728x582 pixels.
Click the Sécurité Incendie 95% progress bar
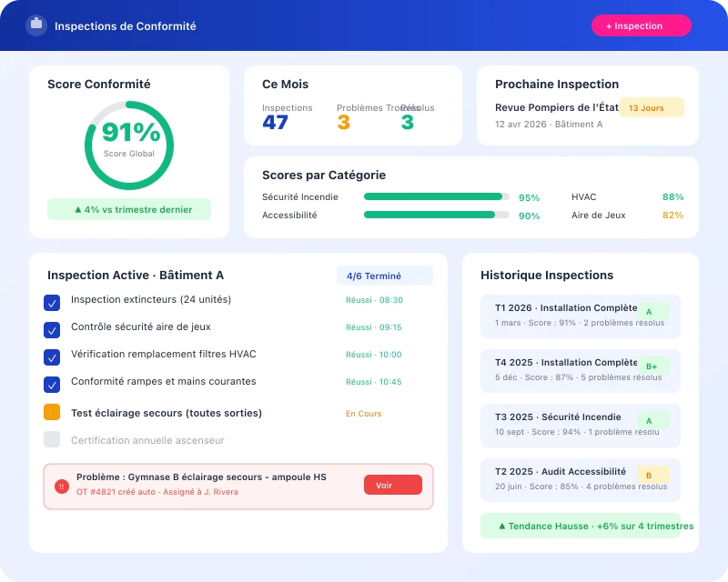(435, 196)
